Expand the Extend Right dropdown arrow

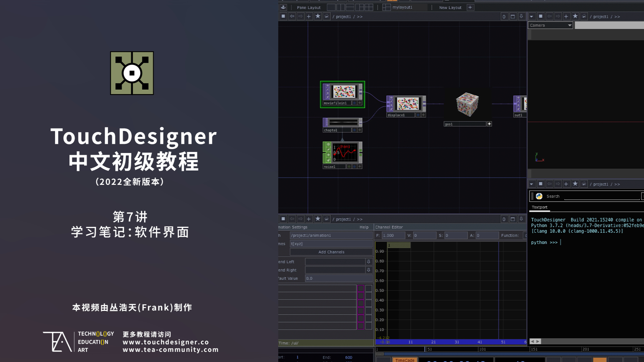pos(369,270)
